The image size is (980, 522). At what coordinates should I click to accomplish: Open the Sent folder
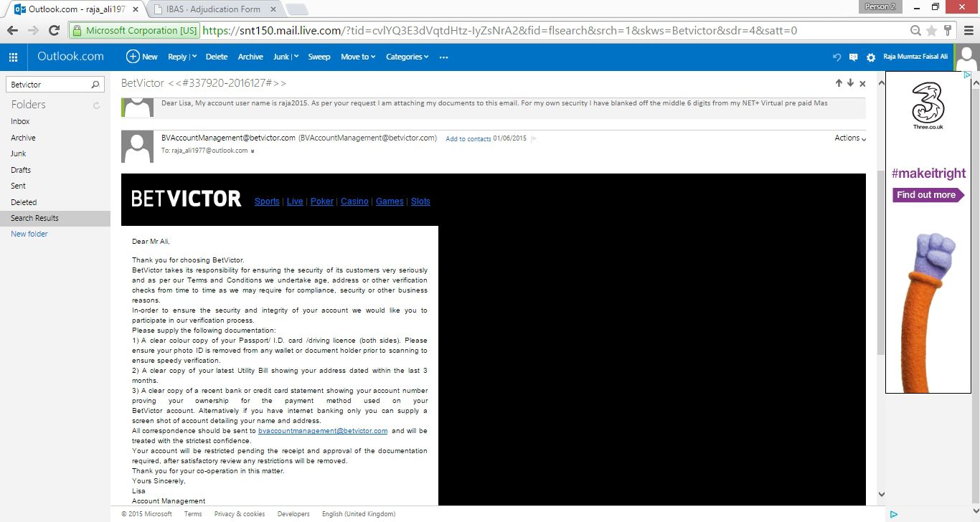pos(18,186)
